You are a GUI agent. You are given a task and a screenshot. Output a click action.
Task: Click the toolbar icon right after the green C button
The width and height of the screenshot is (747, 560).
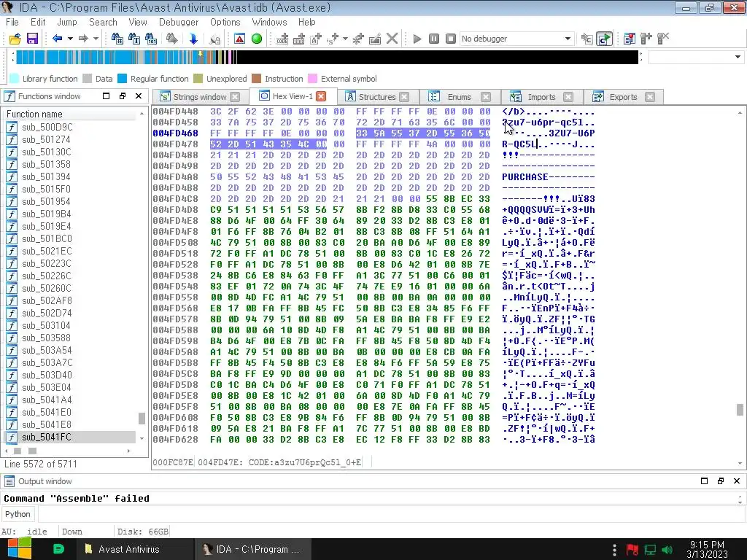click(x=630, y=39)
